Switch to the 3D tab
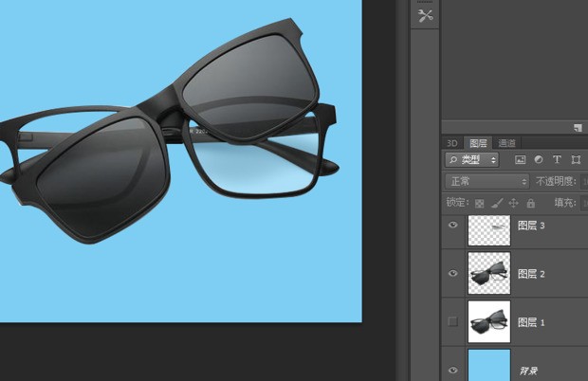588x381 pixels. [453, 143]
